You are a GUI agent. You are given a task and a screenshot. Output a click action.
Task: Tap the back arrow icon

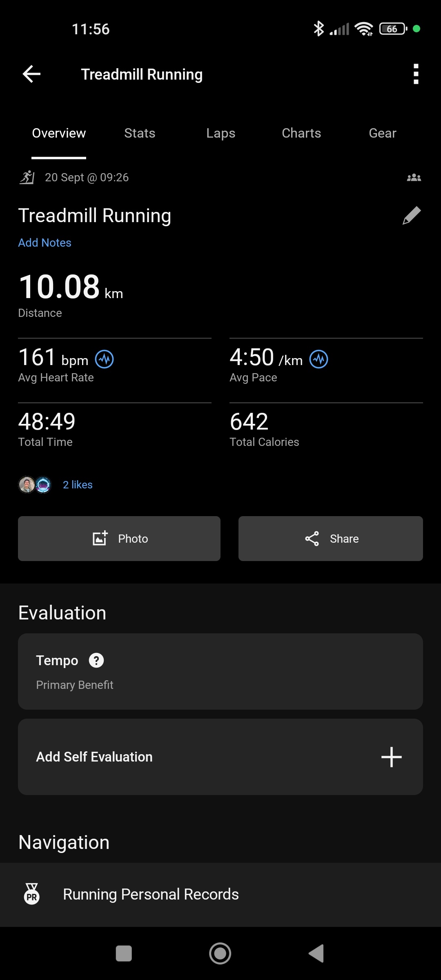31,74
